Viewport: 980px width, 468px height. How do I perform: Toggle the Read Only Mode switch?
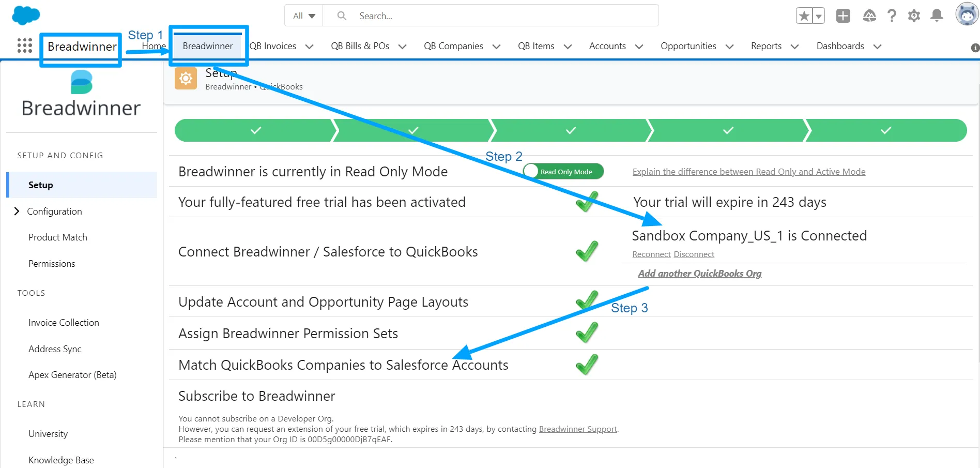(563, 171)
